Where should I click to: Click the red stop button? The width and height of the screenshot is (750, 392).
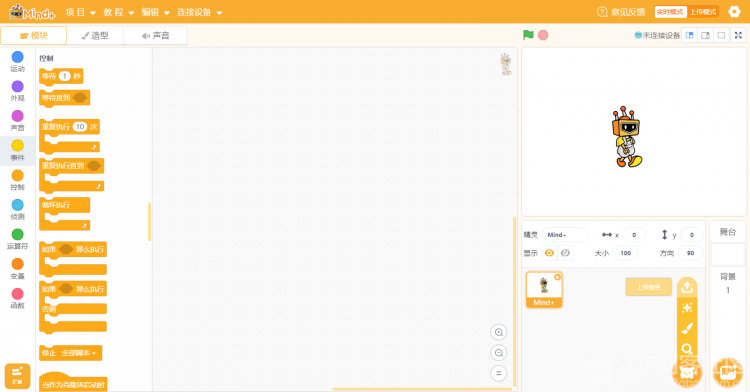tap(543, 35)
